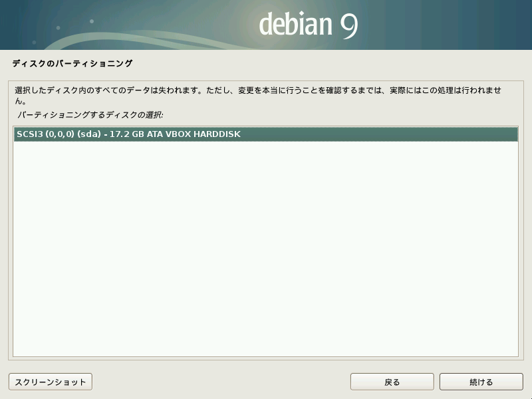Activate the Go Back button beside Continue

(392, 382)
